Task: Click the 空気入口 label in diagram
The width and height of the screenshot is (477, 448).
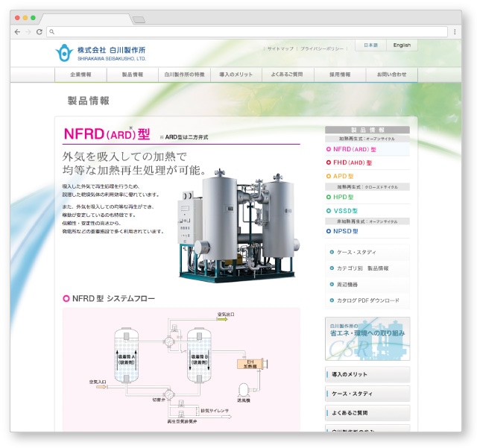Action: [98, 382]
